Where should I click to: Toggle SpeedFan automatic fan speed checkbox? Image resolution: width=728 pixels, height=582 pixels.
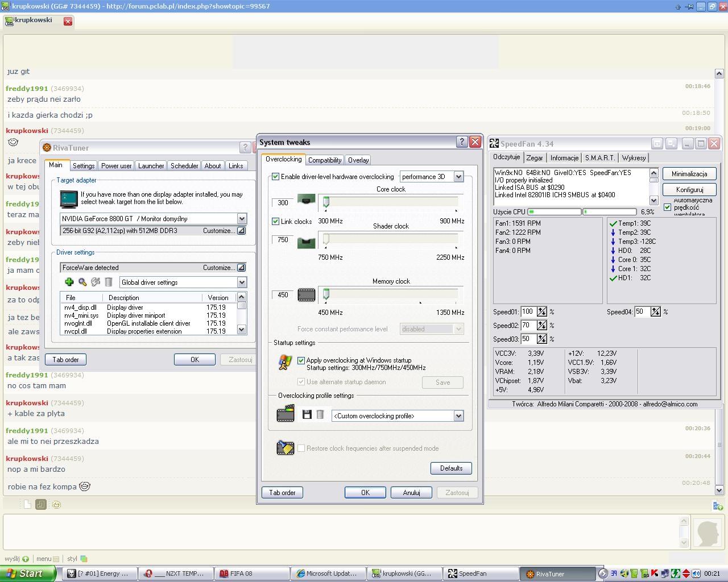point(668,207)
